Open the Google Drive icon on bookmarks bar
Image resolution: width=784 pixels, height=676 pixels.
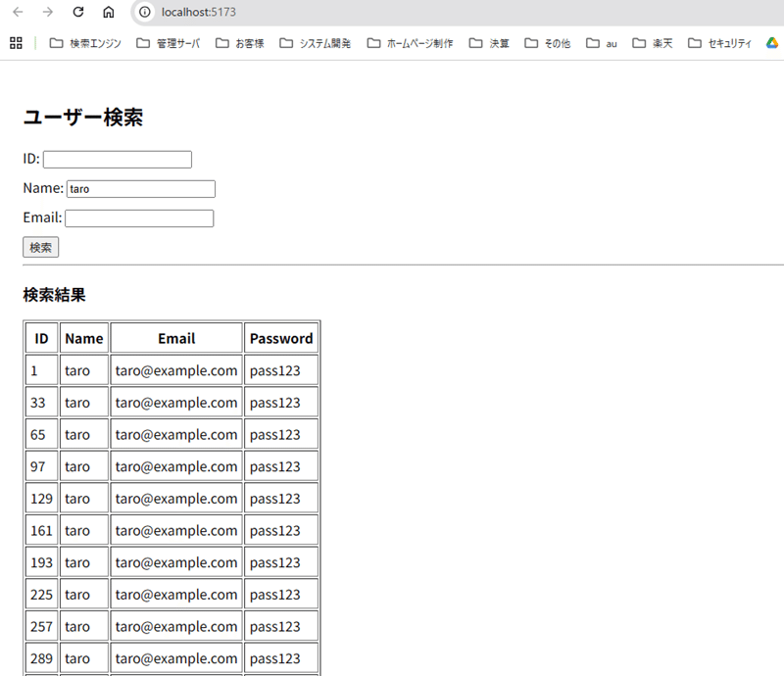click(x=770, y=43)
